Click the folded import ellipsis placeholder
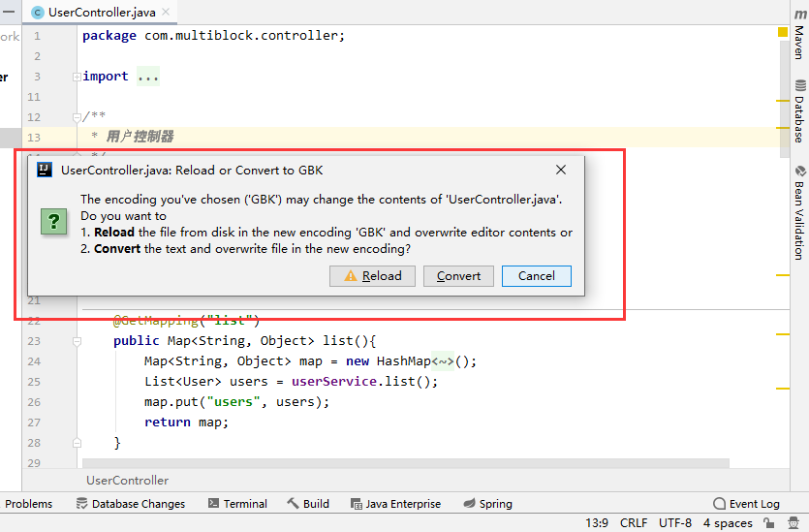 click(x=148, y=77)
